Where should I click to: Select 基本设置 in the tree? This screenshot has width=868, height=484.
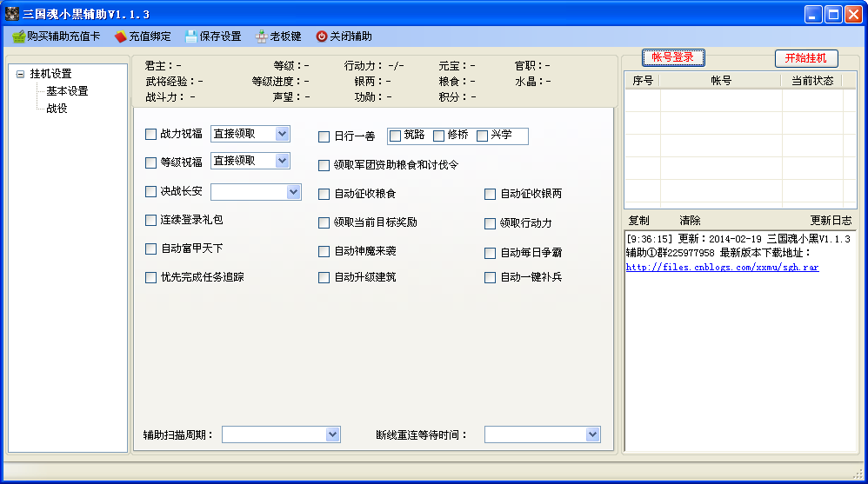(67, 91)
